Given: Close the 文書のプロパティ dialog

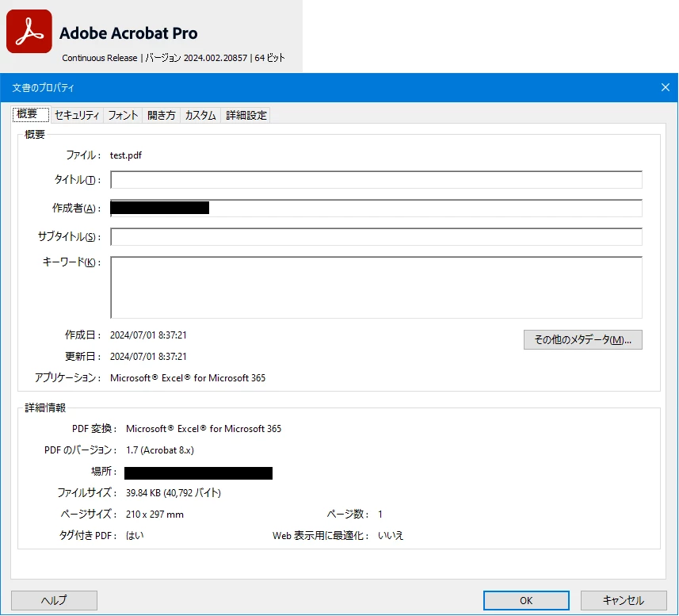Looking at the screenshot, I should point(666,87).
